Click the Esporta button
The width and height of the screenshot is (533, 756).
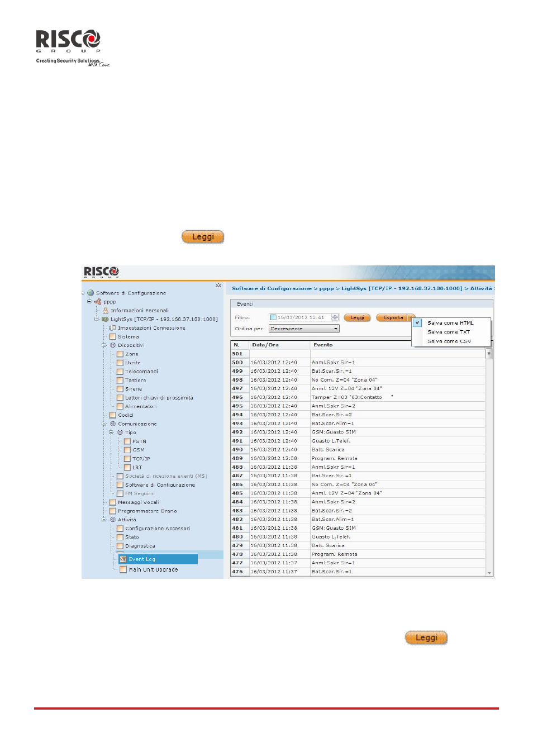tap(393, 317)
